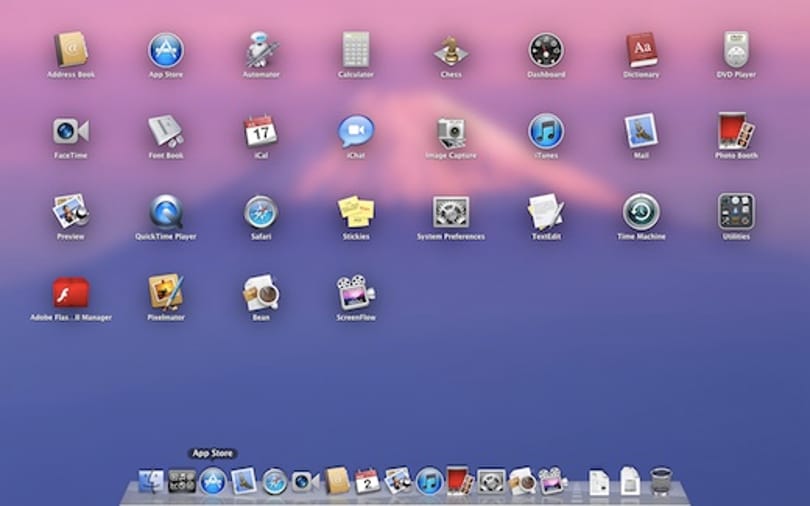
Task: Launch the Dictionary app
Action: 641,50
